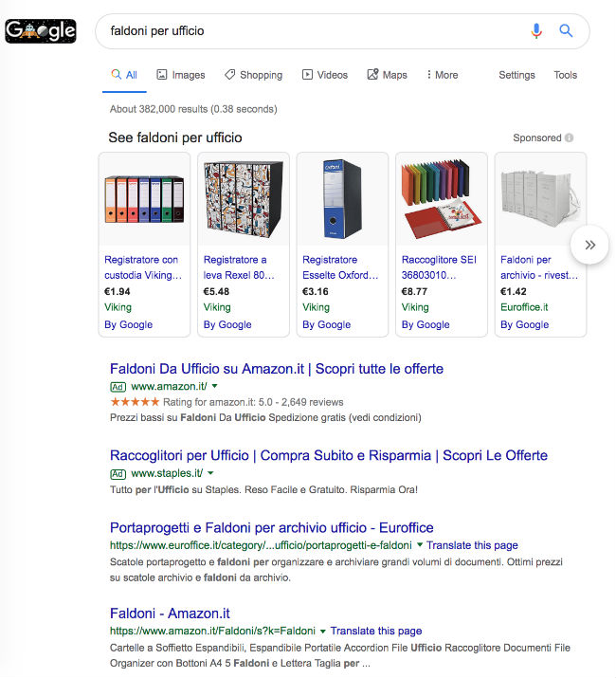Click By Google under the Euroffice.it product
Screen dimensions: 616x678
(x=524, y=324)
